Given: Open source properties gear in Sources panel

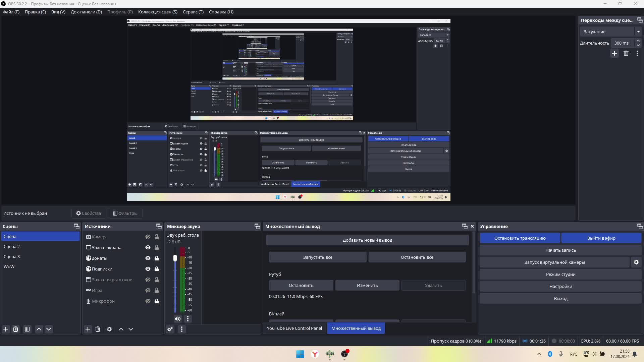Looking at the screenshot, I should [109, 329].
